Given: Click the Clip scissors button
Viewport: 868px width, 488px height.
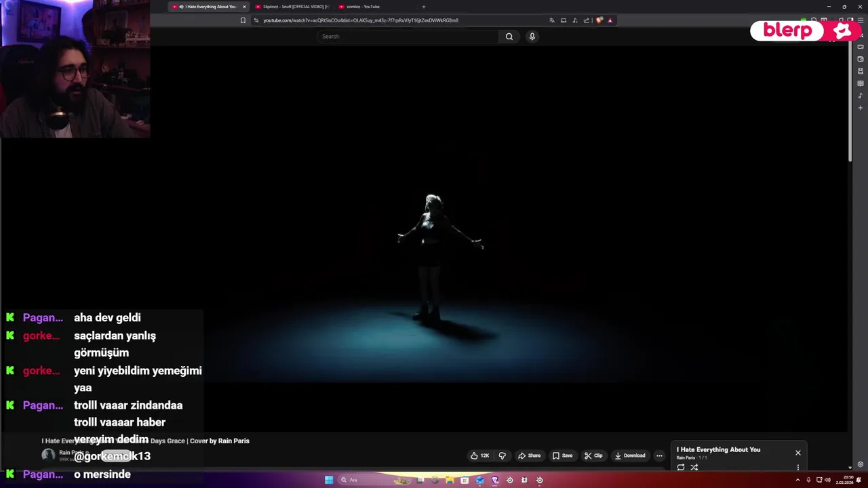Looking at the screenshot, I should click(x=593, y=455).
